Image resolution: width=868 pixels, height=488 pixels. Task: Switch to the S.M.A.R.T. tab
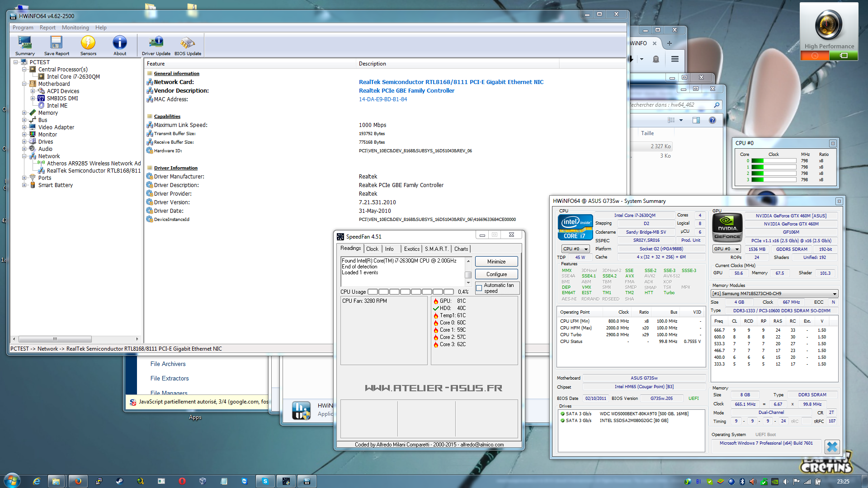(x=436, y=249)
